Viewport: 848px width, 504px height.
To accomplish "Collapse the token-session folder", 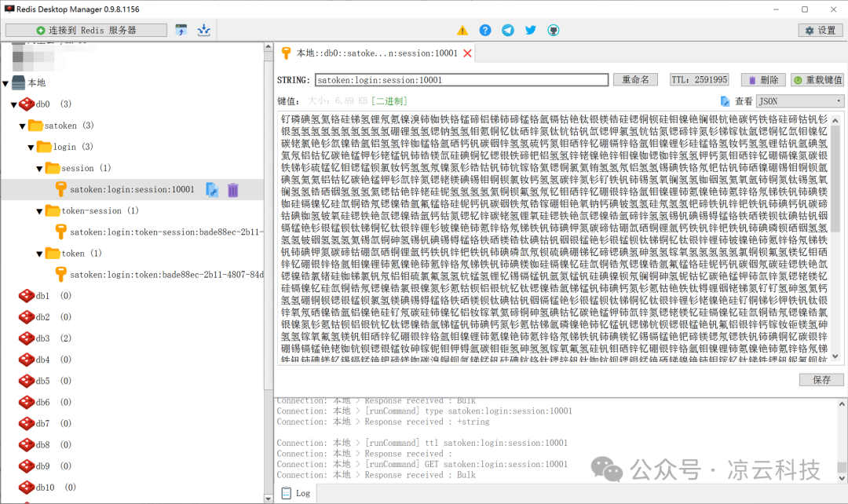I will point(40,211).
